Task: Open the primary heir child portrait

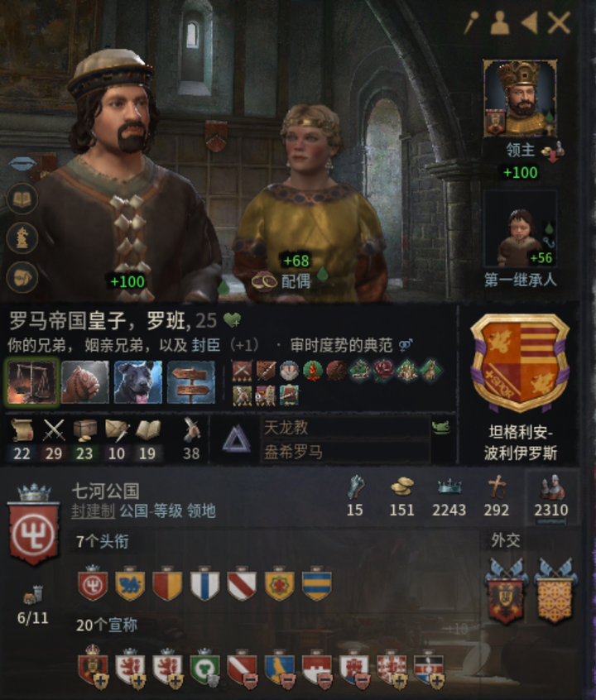Action: (x=520, y=228)
